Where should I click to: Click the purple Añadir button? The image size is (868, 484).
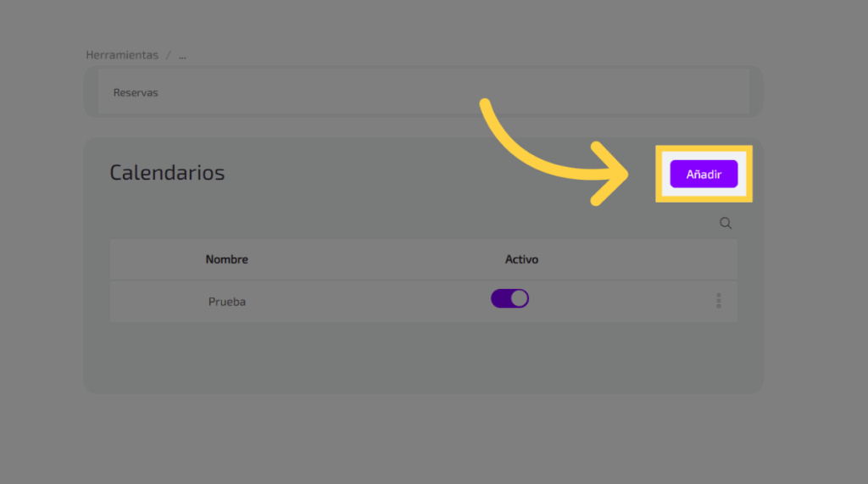point(704,174)
